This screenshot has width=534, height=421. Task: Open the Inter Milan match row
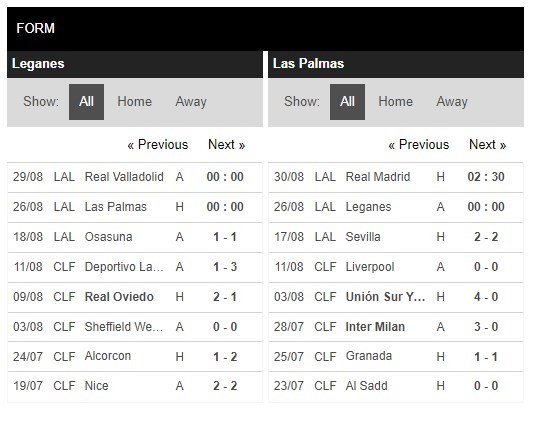coord(396,327)
